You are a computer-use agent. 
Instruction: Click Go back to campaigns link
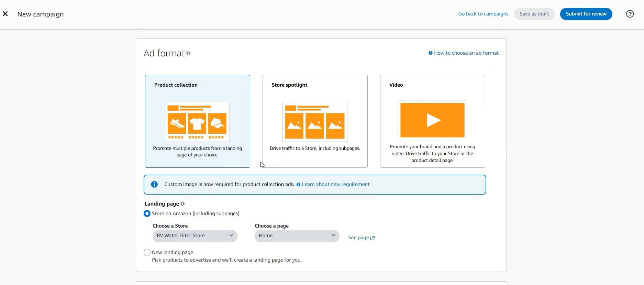(483, 14)
